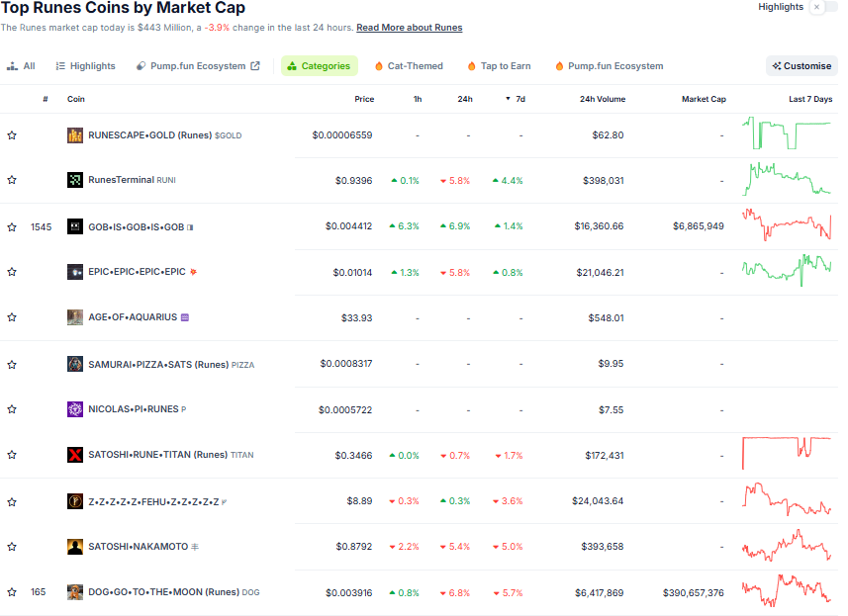The image size is (848, 616).
Task: Switch to the All tab
Action: click(x=22, y=65)
